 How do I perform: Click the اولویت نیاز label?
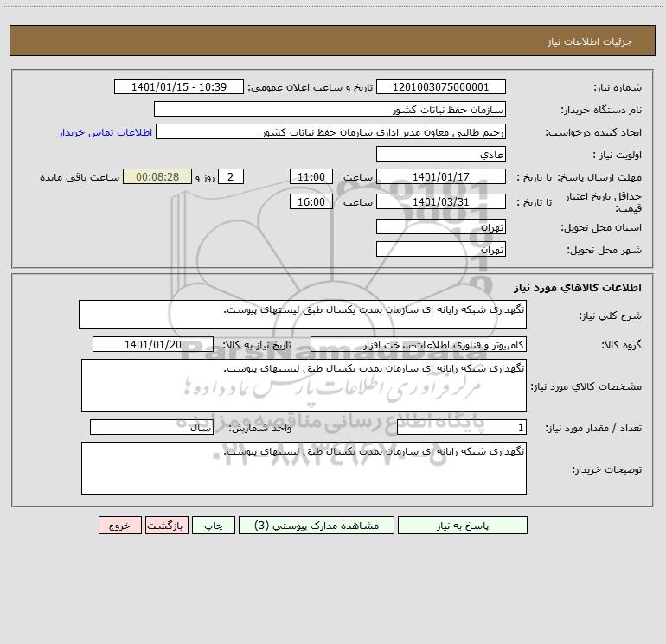pyautogui.click(x=618, y=156)
